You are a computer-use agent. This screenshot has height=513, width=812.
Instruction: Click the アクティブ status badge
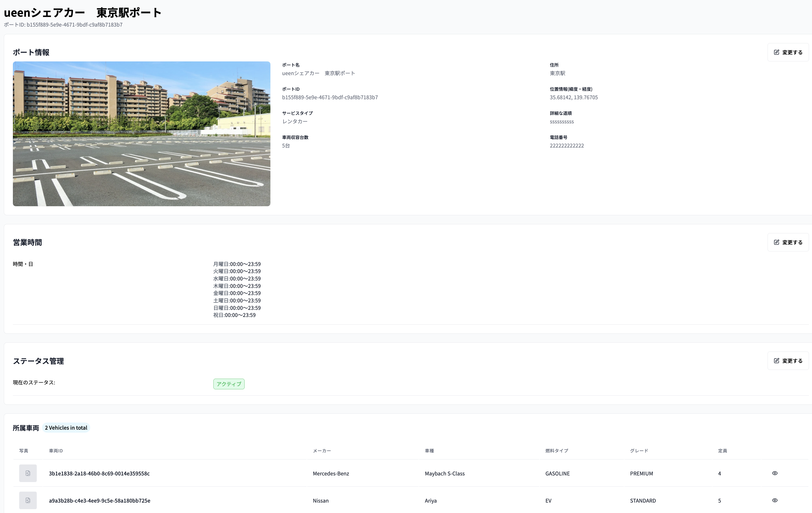(229, 384)
